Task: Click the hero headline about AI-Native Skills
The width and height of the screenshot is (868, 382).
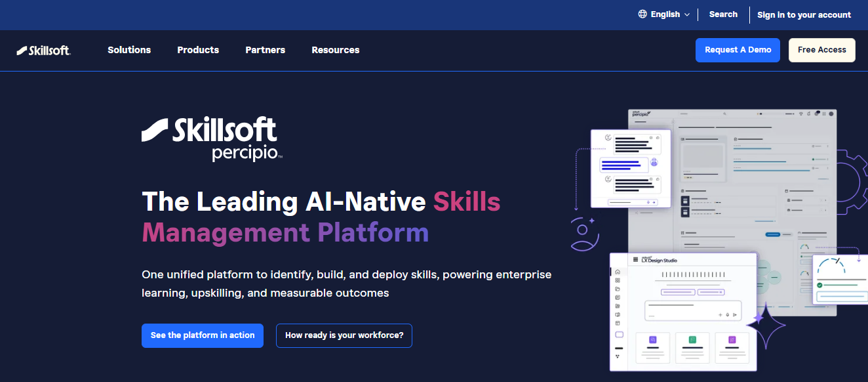Action: (321, 217)
